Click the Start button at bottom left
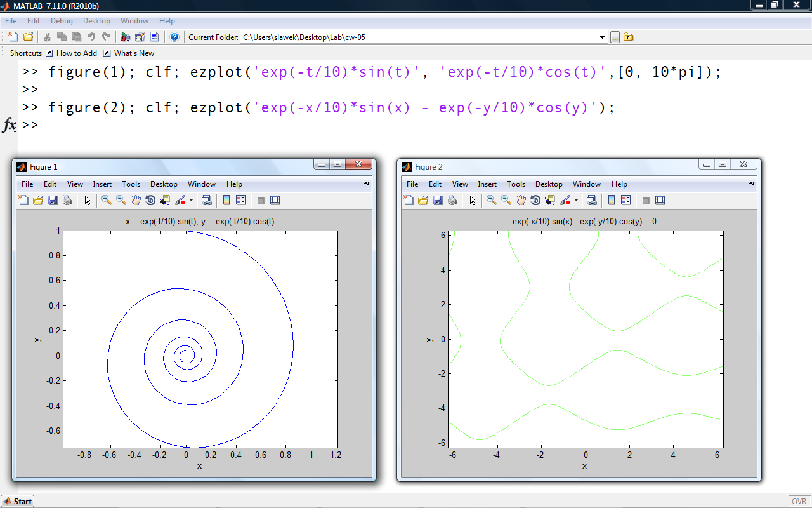This screenshot has height=508, width=812. click(17, 501)
